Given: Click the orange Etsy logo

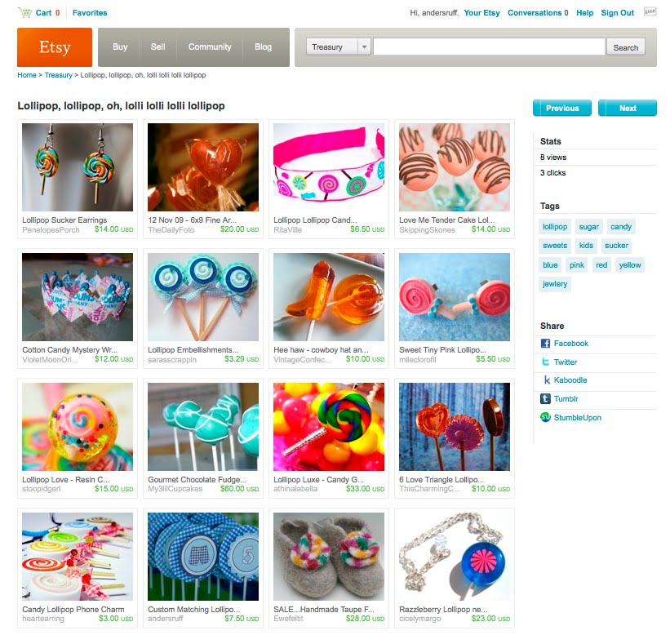Looking at the screenshot, I should (x=55, y=47).
